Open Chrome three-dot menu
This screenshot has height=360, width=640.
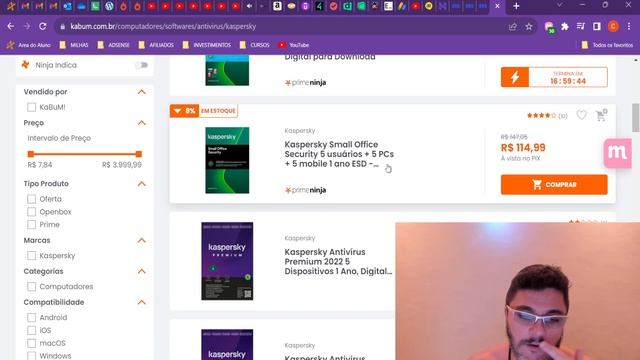click(629, 27)
